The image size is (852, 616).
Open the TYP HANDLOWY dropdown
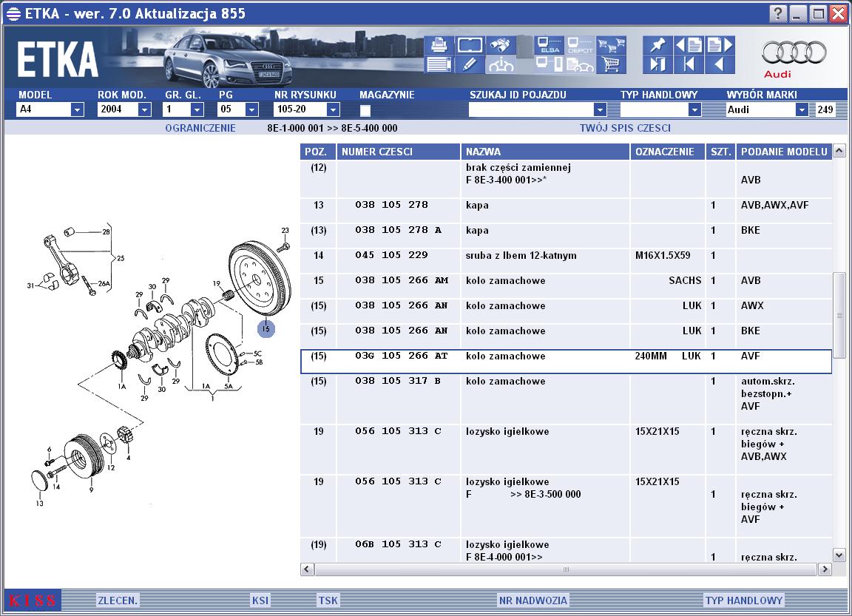694,109
